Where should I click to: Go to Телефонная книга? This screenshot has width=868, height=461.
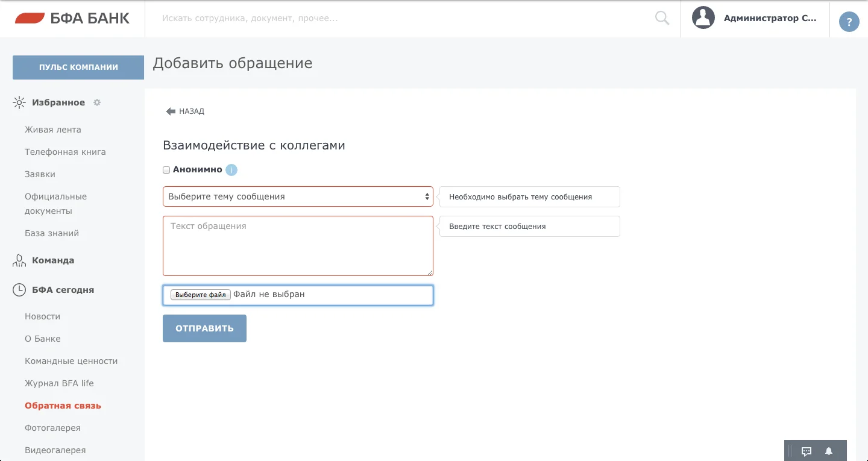point(65,152)
